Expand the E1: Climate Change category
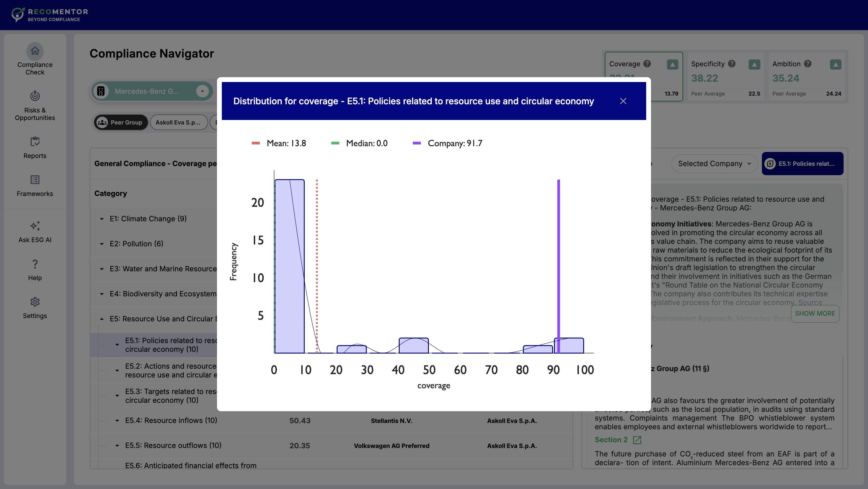This screenshot has height=489, width=868. [x=102, y=219]
